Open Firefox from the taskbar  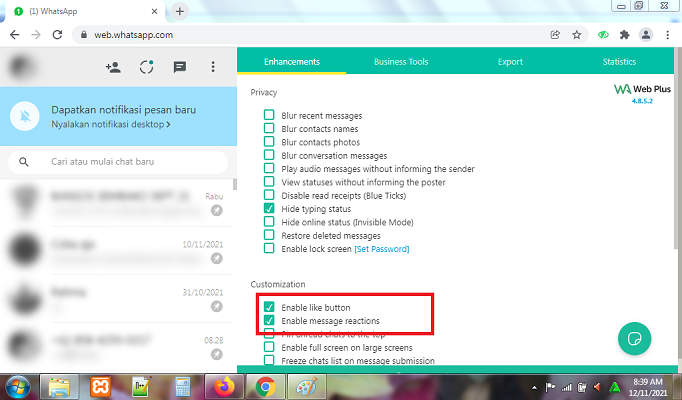(x=225, y=387)
